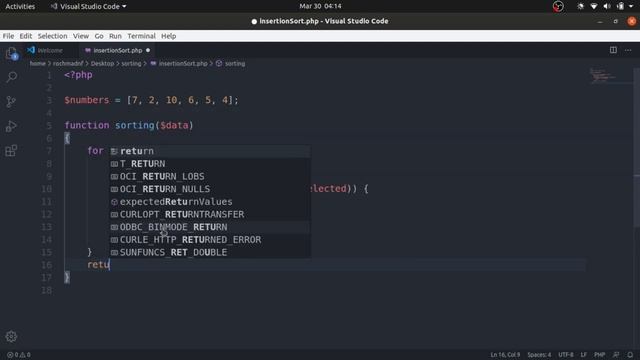Image resolution: width=640 pixels, height=360 pixels.
Task: Open the Terminal menu
Action: [141, 36]
